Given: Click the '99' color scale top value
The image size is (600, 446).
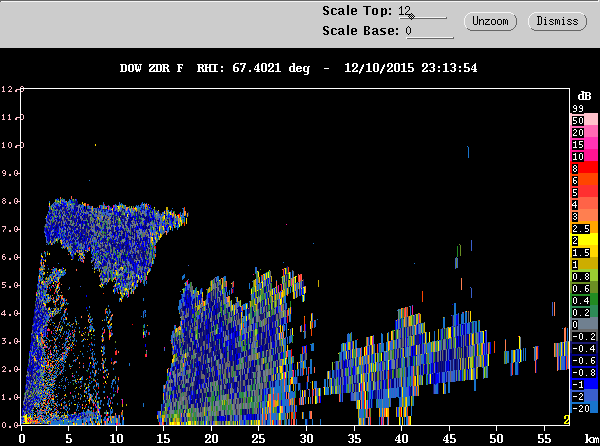Looking at the screenshot, I should [x=578, y=109].
